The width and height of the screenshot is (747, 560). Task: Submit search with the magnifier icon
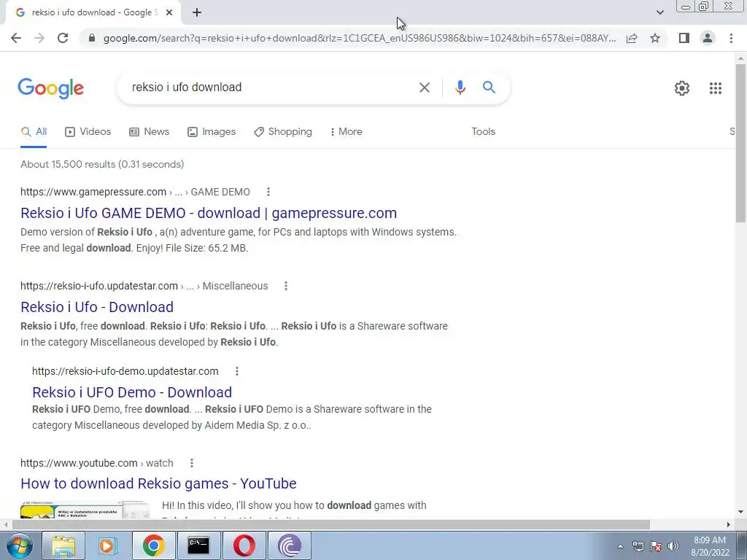489,87
